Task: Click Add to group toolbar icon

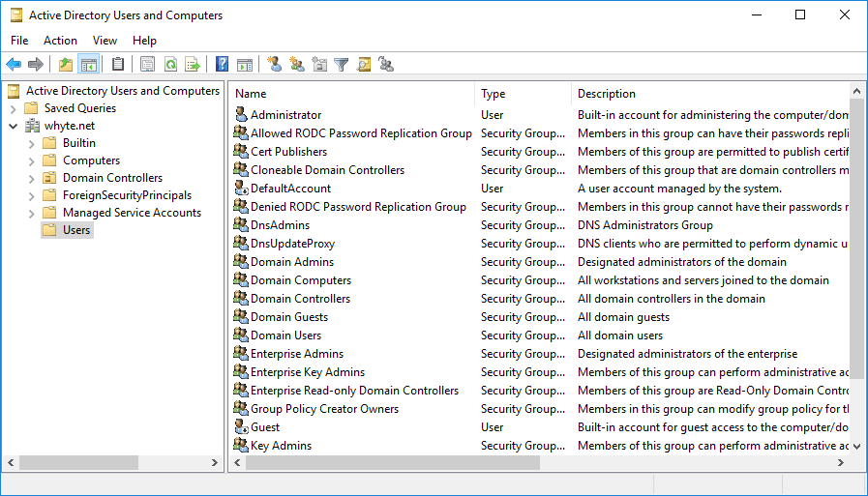Action: click(386, 65)
